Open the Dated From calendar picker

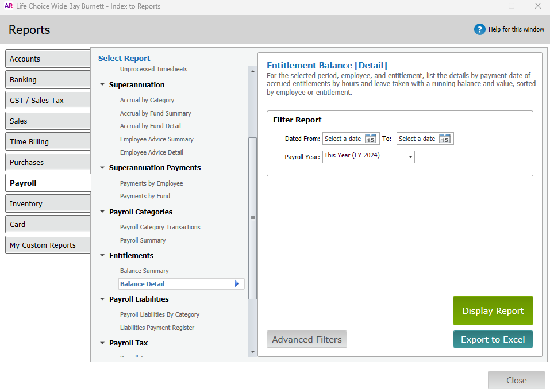tap(371, 139)
